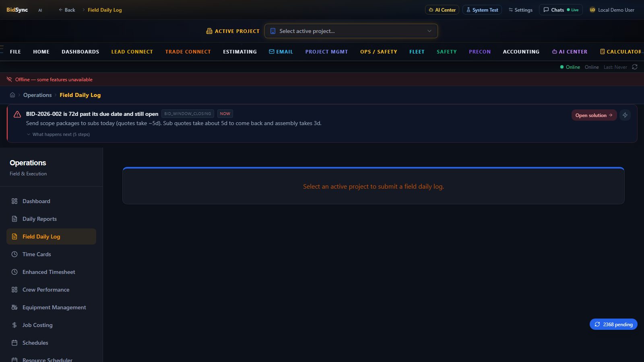Open the PROJECT MGMT menu
The width and height of the screenshot is (644, 362).
click(326, 51)
